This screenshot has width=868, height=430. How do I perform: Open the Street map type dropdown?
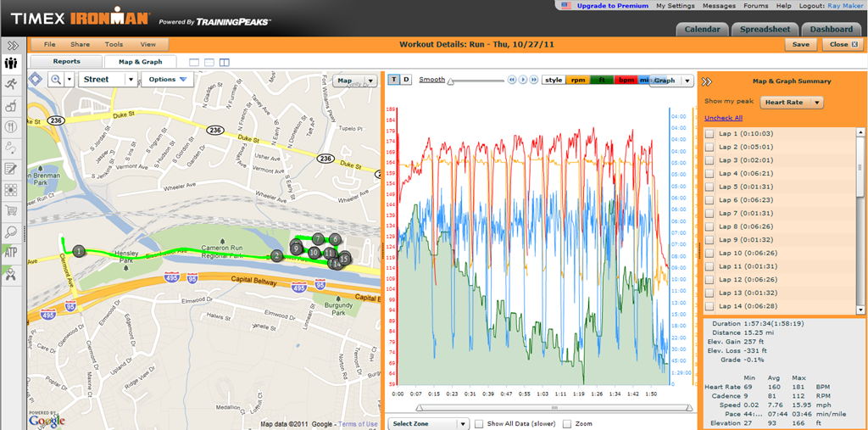(x=108, y=79)
